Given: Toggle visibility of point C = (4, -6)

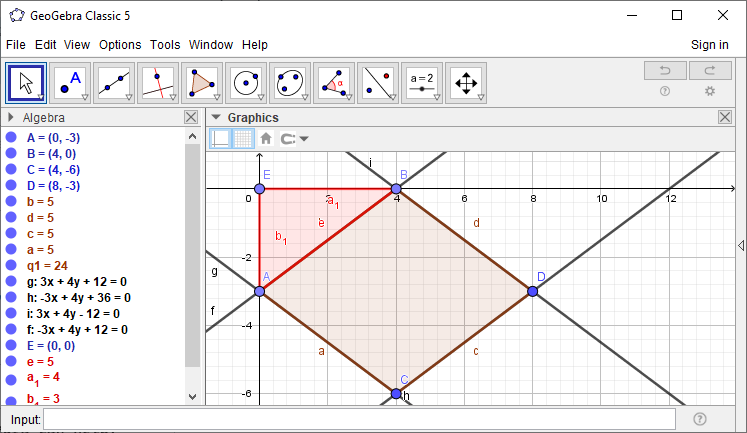Looking at the screenshot, I should point(11,169).
